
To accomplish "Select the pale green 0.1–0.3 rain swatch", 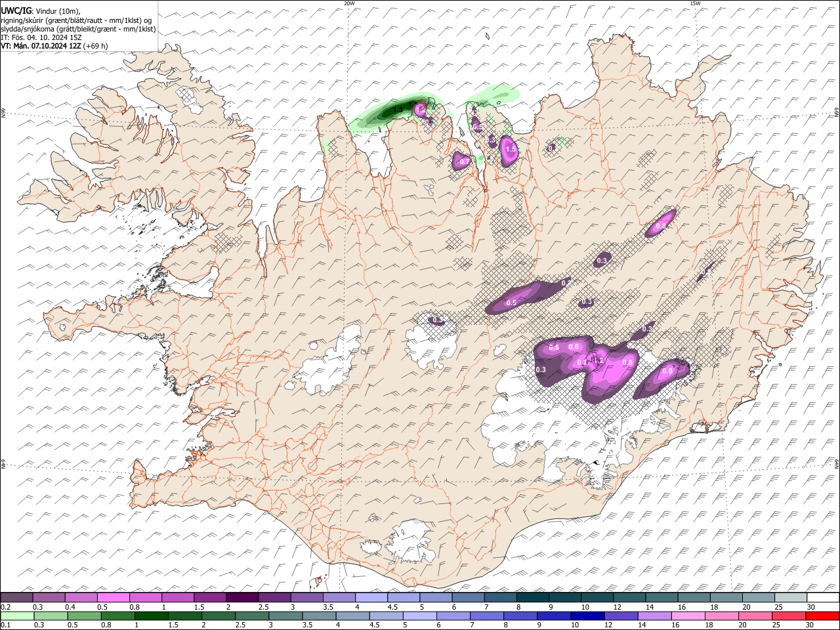I will [18, 616].
